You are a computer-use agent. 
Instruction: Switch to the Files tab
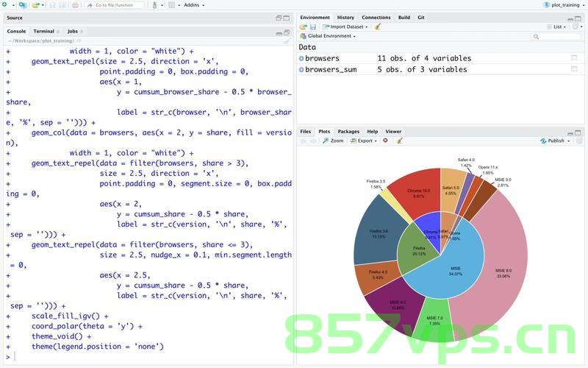305,132
